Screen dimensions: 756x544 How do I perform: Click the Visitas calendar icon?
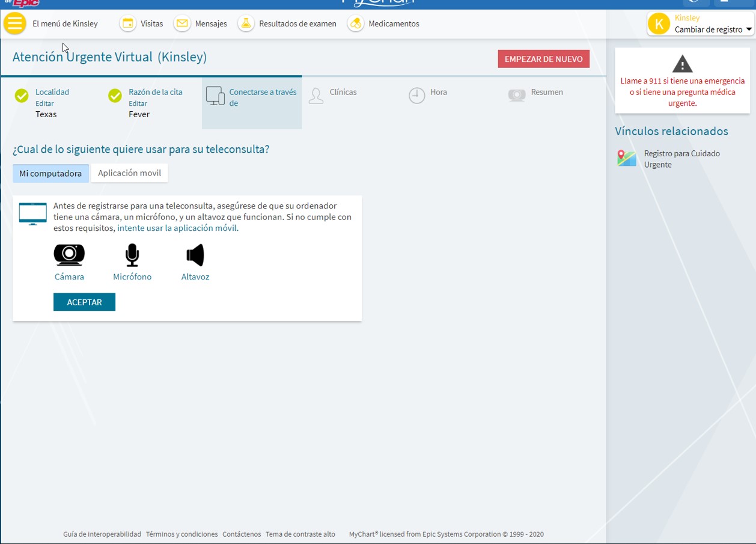click(127, 24)
